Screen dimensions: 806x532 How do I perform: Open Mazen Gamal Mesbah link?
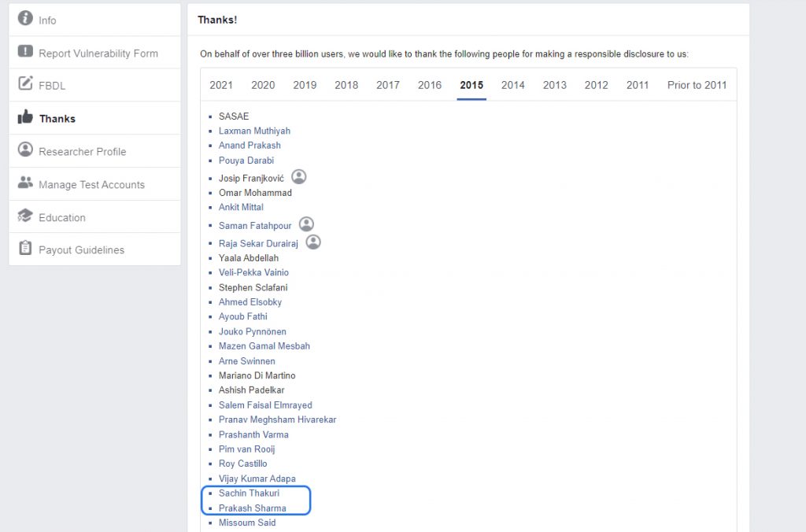(264, 346)
